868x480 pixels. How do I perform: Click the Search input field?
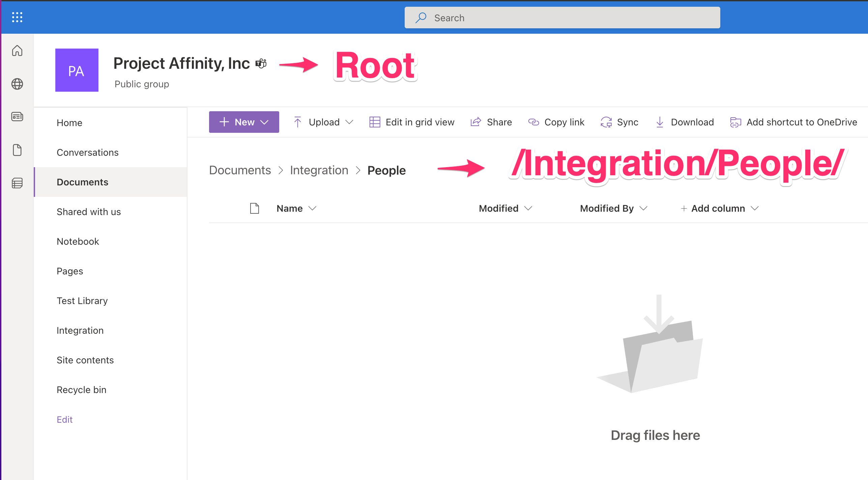[561, 17]
